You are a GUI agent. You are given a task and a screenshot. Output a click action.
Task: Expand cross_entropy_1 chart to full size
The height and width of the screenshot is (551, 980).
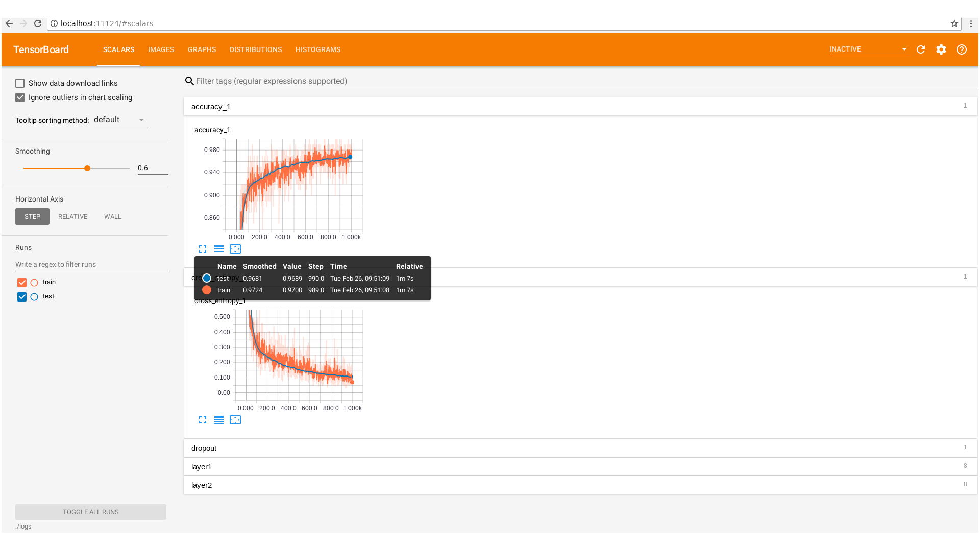click(203, 420)
